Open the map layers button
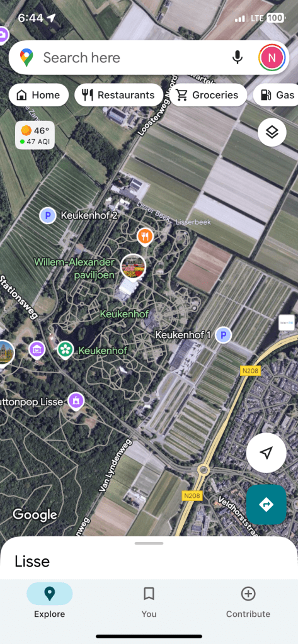298x644 pixels. coord(272,132)
